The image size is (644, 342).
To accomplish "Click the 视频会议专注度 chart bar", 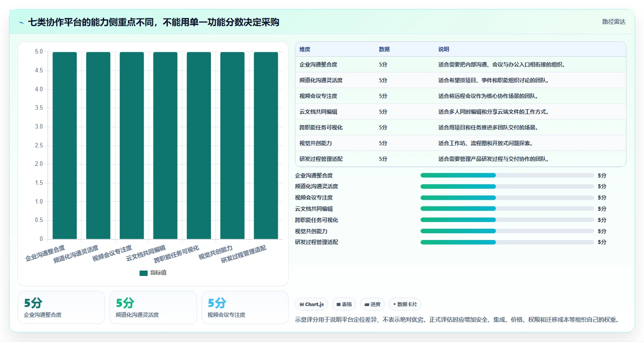I will (131, 146).
